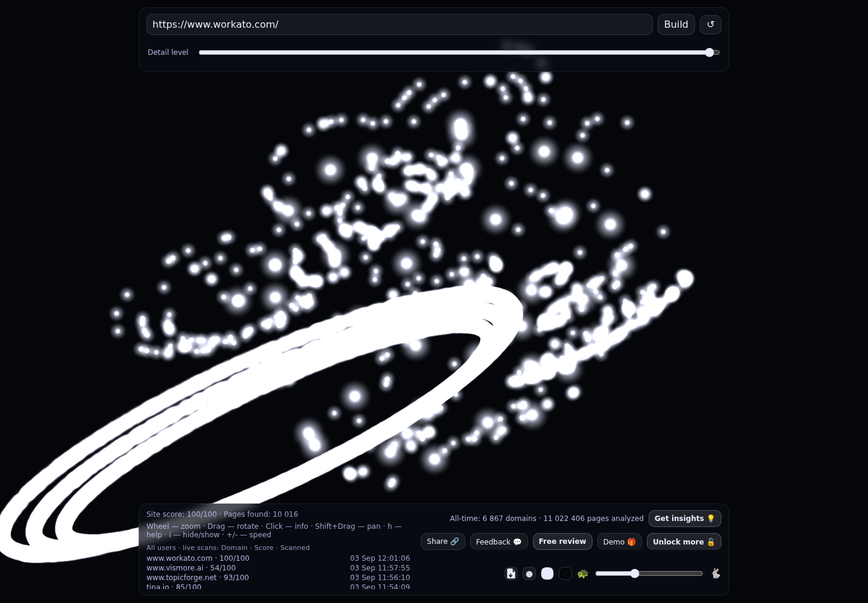
Task: Click the turtle slow-speed icon
Action: pos(582,573)
